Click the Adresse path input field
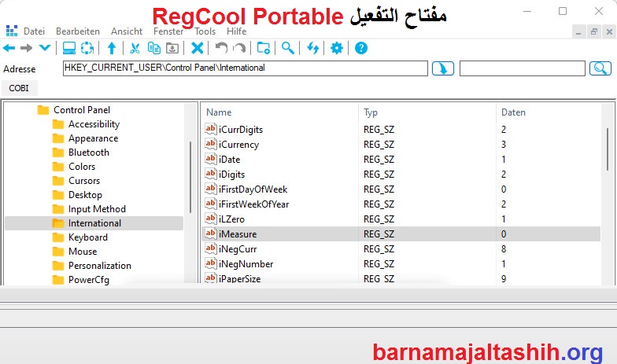 [x=246, y=68]
